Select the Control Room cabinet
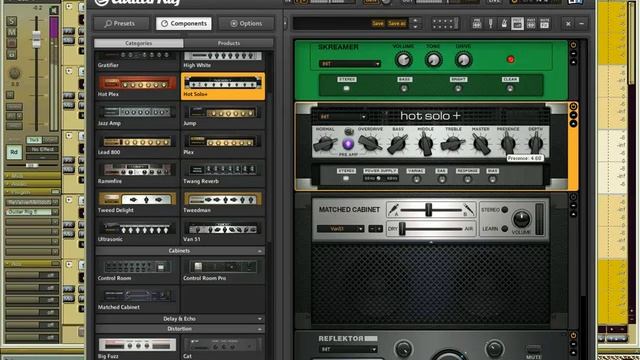640x360 pixels. tap(137, 271)
